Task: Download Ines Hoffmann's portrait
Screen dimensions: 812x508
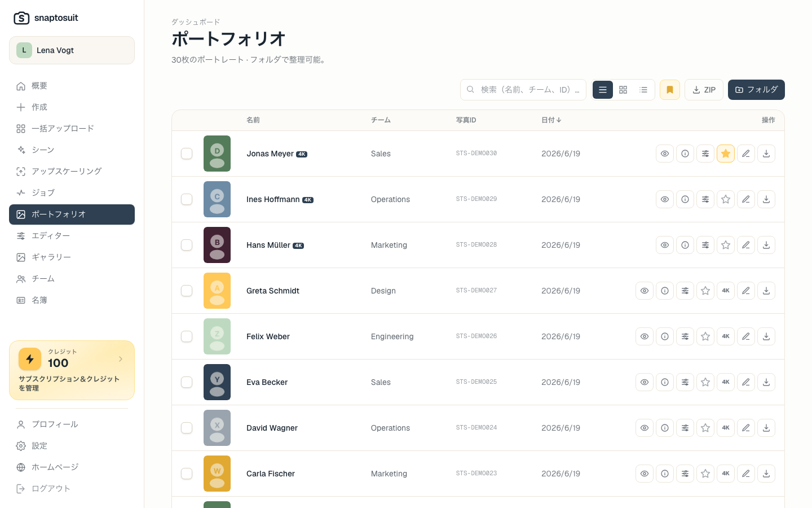Action: pos(766,199)
